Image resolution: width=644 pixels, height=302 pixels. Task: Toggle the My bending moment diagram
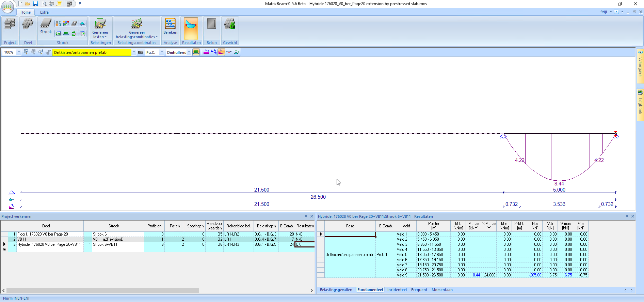pyautogui.click(x=221, y=52)
